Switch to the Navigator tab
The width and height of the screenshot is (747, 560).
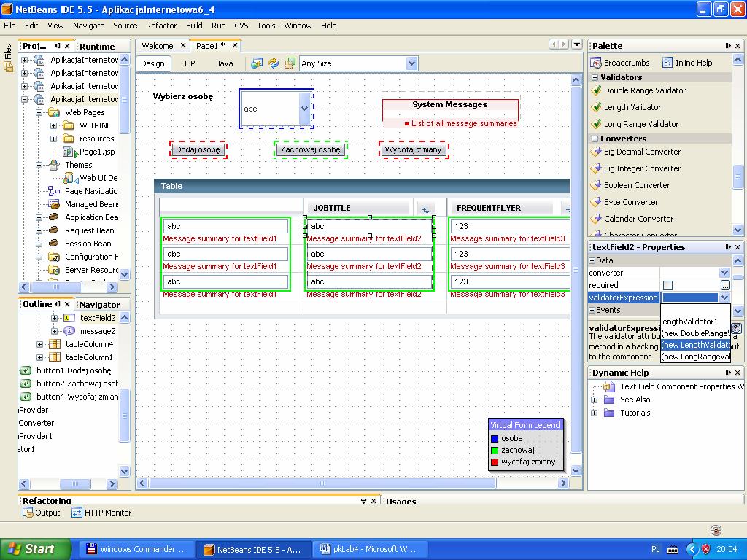click(x=99, y=304)
